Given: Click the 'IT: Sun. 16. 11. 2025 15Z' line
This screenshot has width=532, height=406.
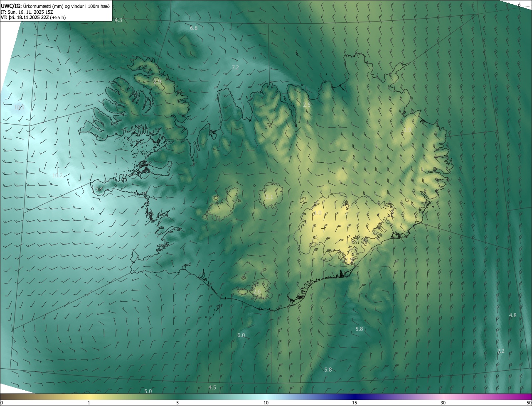Looking at the screenshot, I should [27, 12].
